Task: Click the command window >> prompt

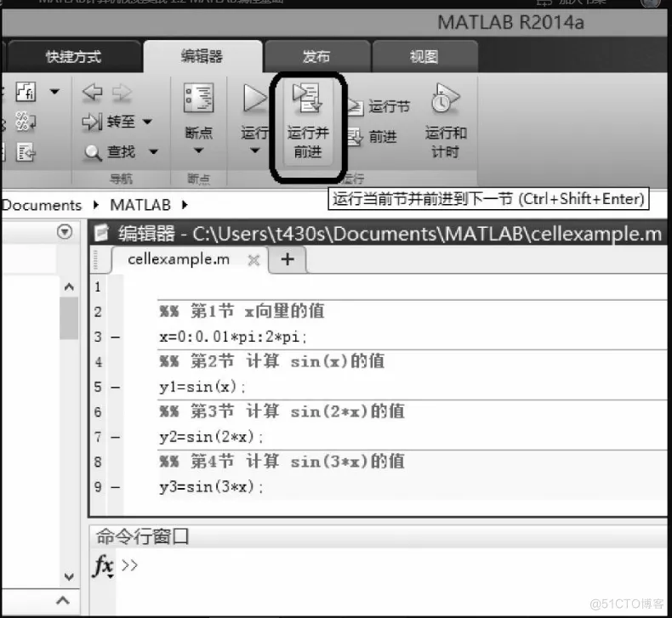Action: (129, 565)
